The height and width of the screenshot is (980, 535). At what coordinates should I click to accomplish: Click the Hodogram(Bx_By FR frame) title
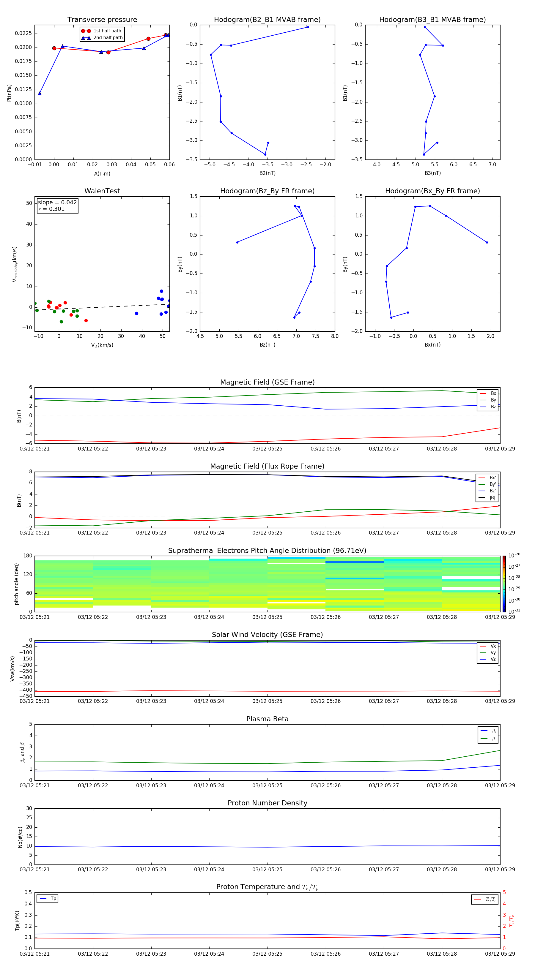[x=432, y=191]
